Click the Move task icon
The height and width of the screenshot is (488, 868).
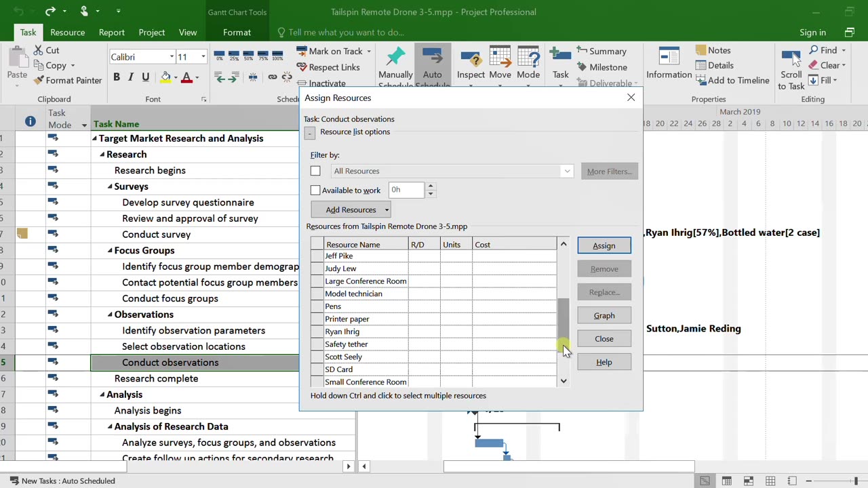point(500,58)
